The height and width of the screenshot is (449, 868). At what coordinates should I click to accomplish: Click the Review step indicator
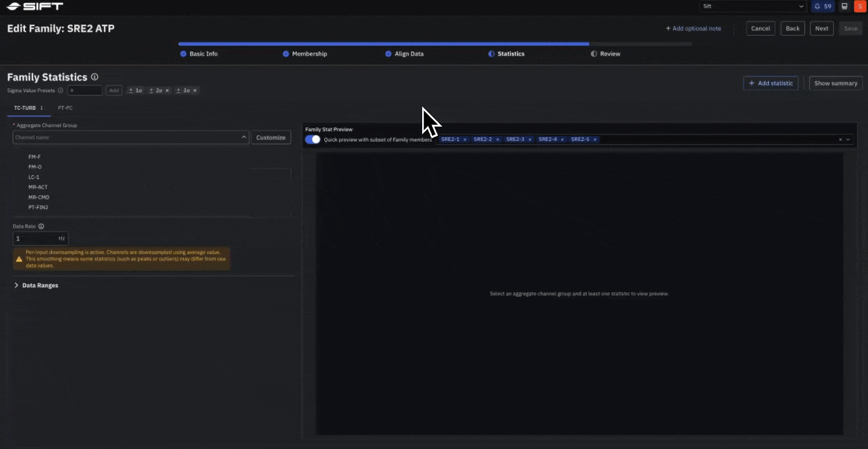click(605, 54)
